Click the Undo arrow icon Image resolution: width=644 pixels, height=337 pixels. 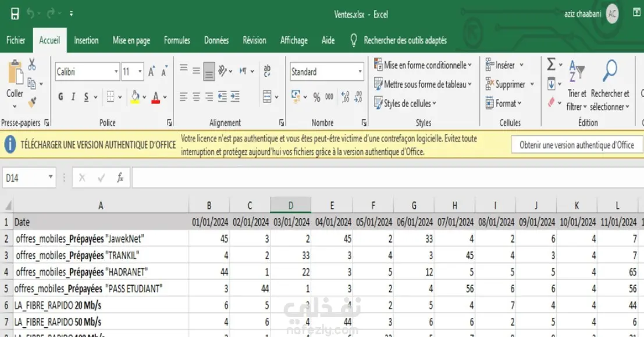[30, 13]
